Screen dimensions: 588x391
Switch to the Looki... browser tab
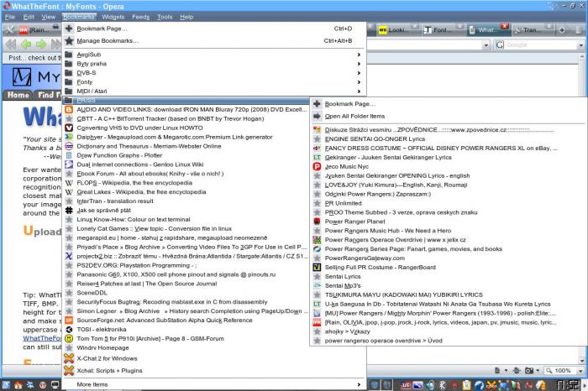[397, 30]
